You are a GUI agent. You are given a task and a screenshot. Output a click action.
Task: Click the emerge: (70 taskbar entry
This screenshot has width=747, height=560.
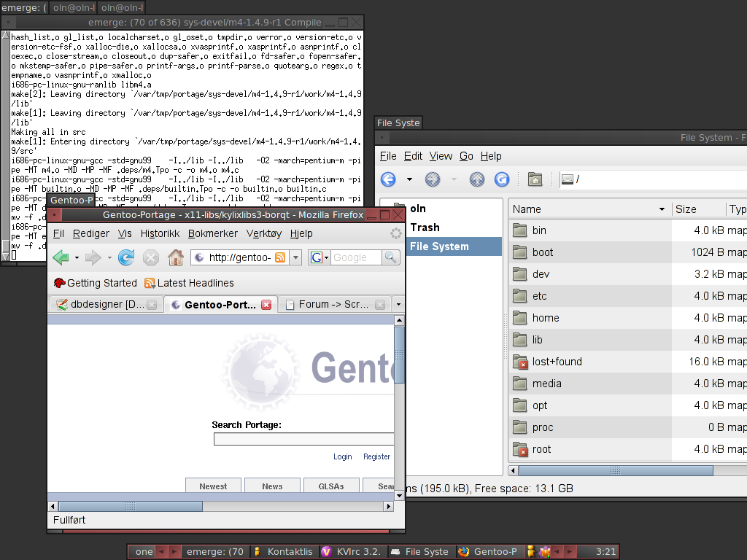pos(215,551)
